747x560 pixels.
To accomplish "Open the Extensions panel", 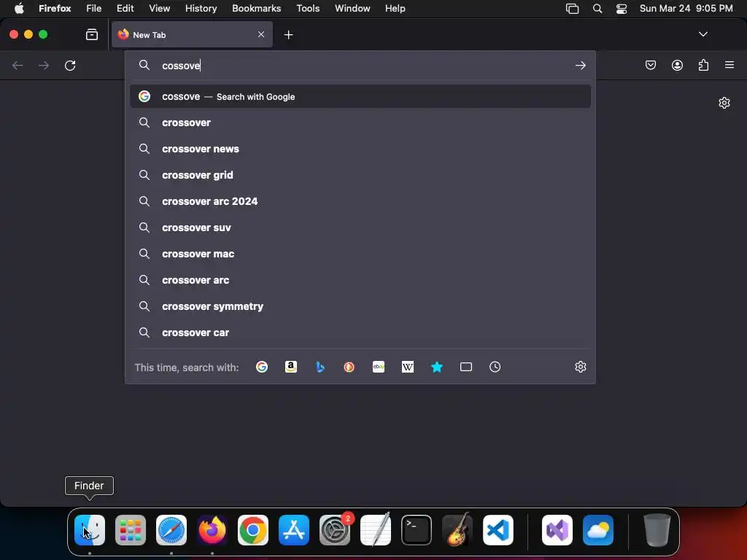I will (x=703, y=65).
